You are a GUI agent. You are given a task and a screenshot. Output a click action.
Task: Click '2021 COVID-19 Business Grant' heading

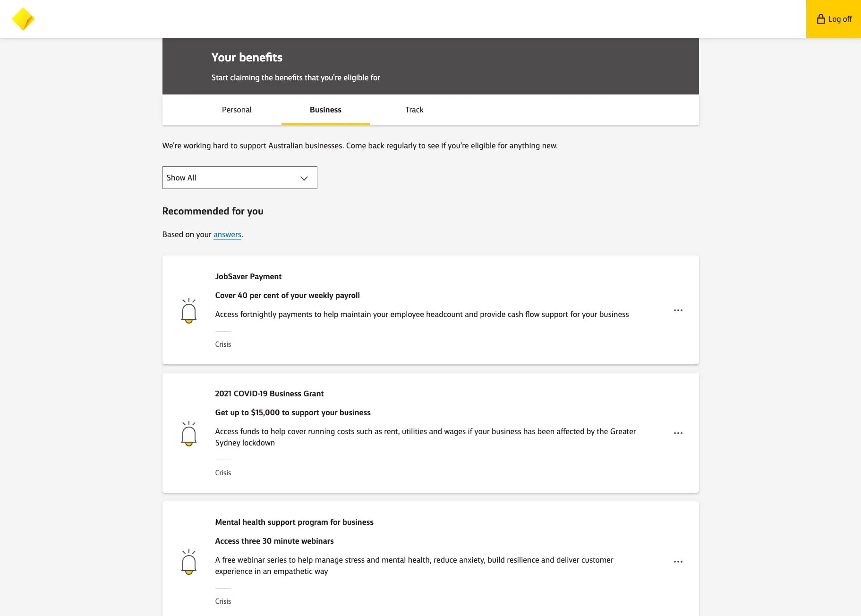click(x=269, y=394)
